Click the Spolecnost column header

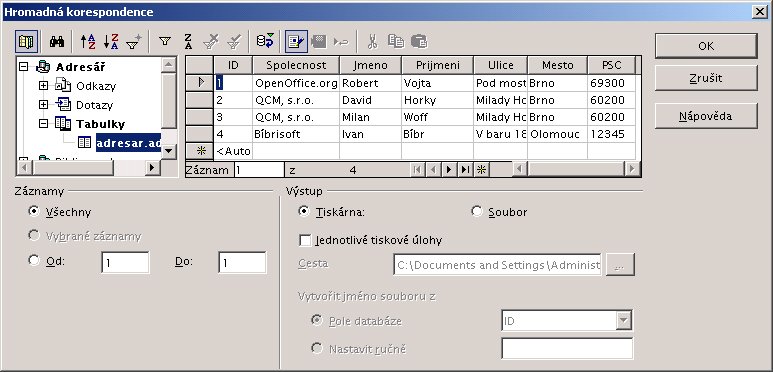296,65
